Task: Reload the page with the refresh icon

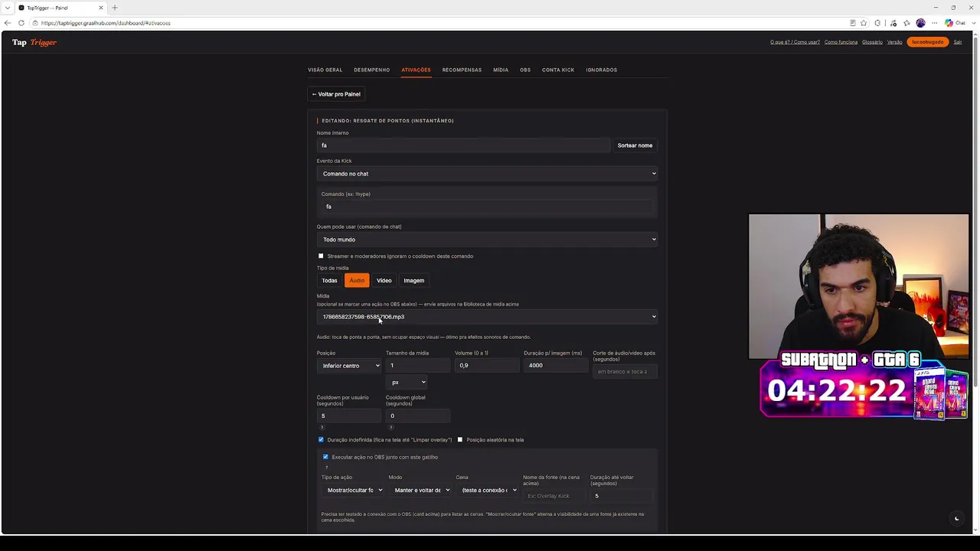Action: [x=21, y=23]
